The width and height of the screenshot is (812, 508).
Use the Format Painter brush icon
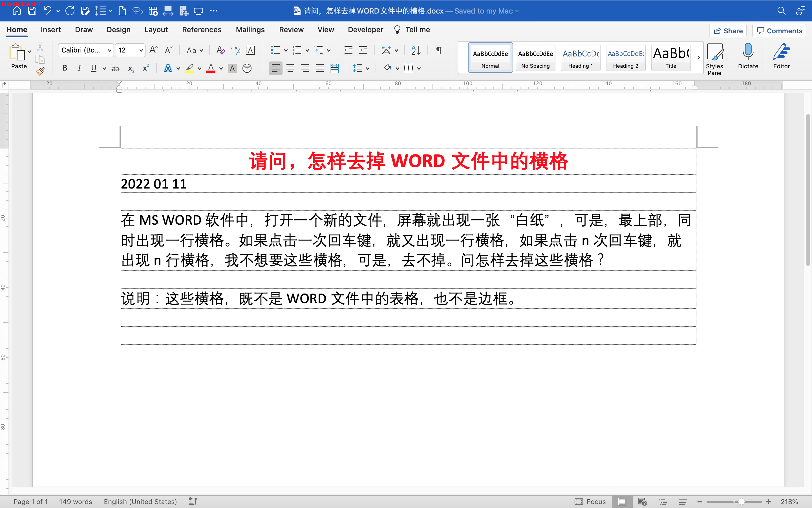click(x=40, y=71)
